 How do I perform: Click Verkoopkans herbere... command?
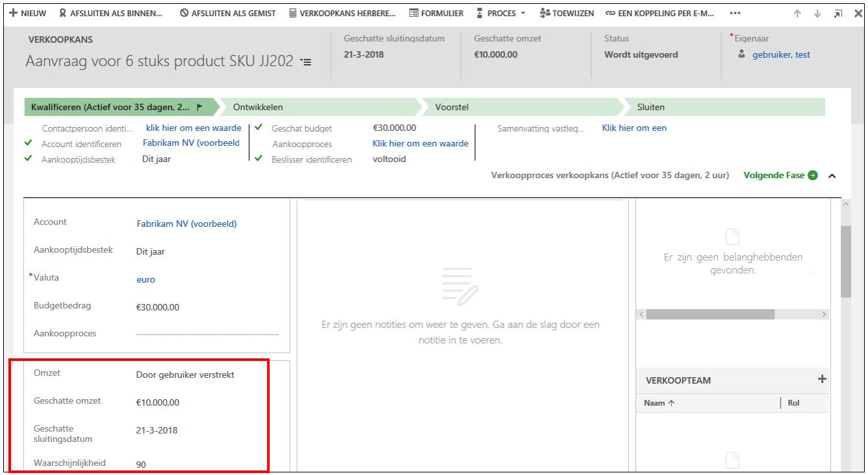pyautogui.click(x=342, y=13)
